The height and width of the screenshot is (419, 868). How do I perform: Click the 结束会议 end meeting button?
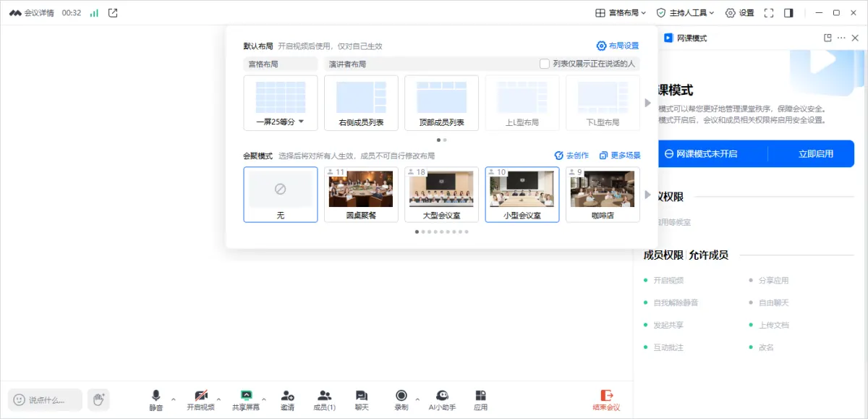point(606,399)
